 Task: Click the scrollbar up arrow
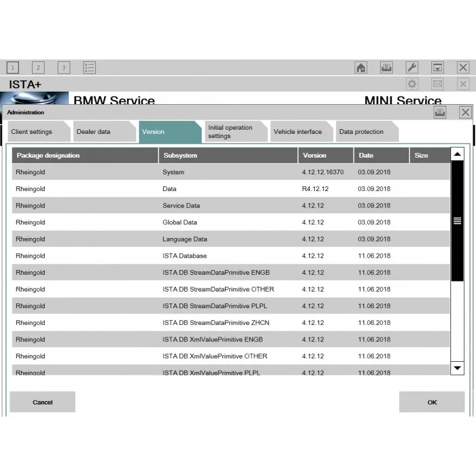(458, 154)
